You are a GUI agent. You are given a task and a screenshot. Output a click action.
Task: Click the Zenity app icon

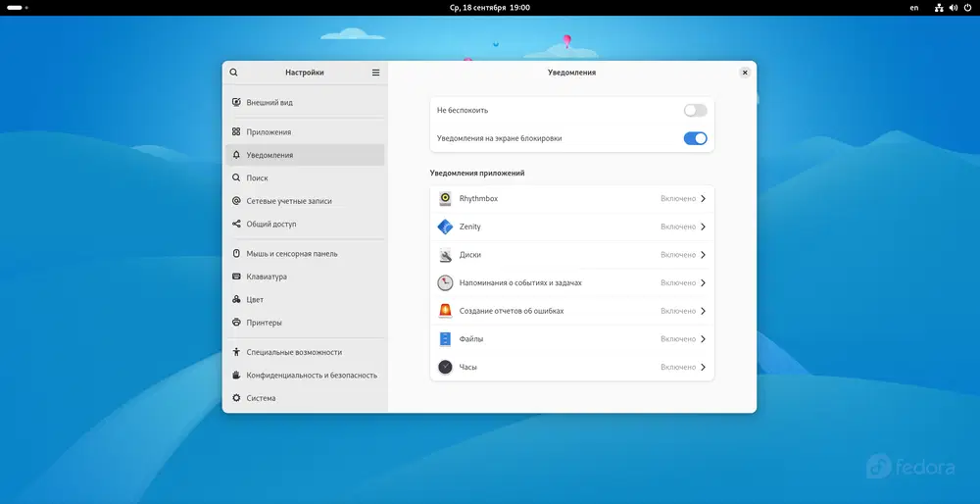445,227
